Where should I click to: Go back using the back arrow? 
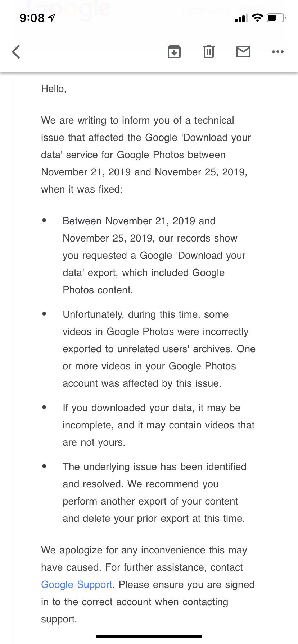click(16, 52)
